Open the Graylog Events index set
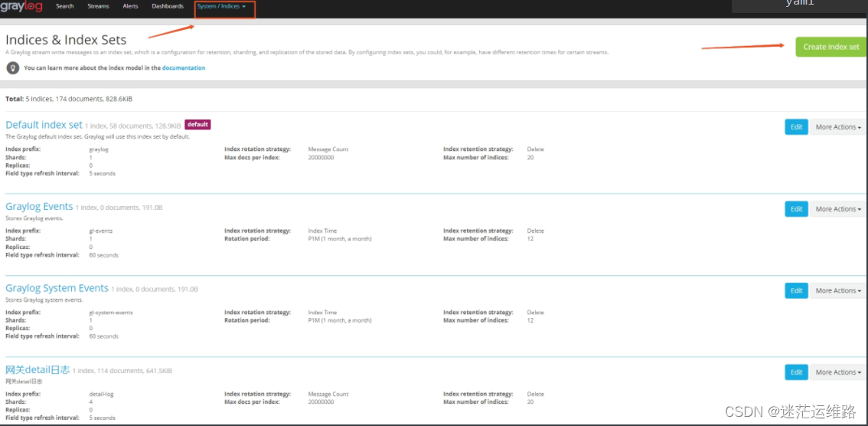 (x=39, y=207)
